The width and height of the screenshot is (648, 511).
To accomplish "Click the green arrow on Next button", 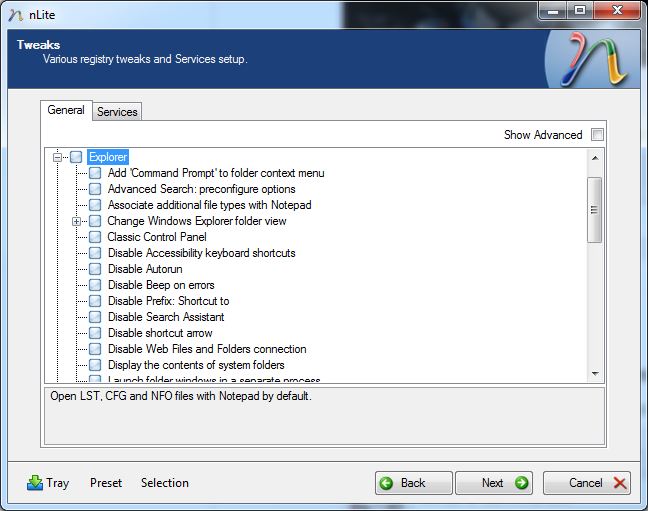I will [x=521, y=482].
